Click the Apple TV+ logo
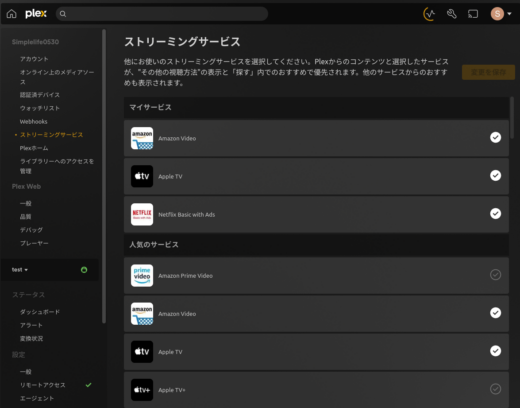Screen dimensions: 520x408 tap(142, 390)
